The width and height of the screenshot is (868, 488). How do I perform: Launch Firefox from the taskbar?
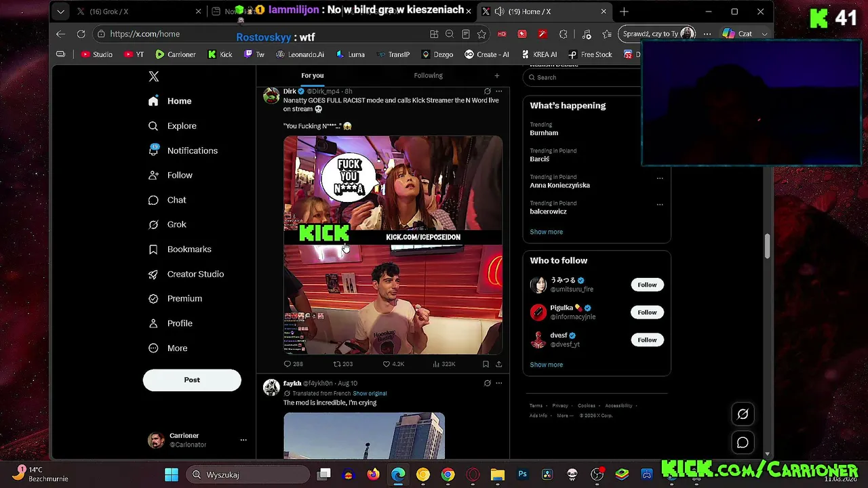(x=374, y=474)
